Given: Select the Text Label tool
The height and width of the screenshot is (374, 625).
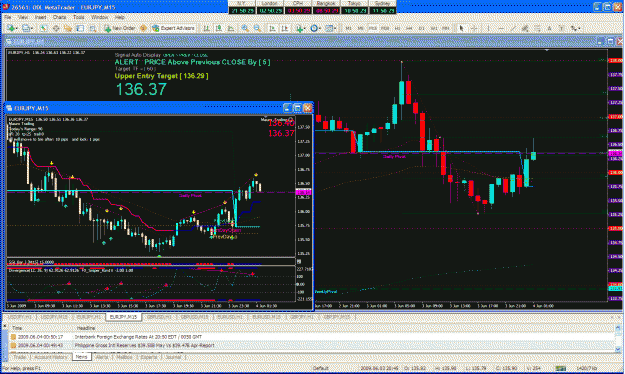Looking at the screenshot, I should 561,28.
